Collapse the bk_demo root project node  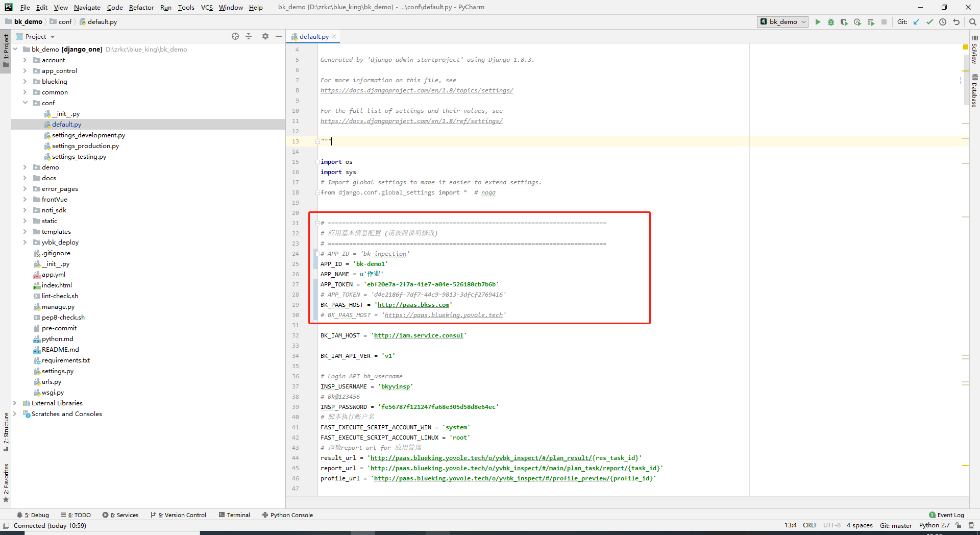click(x=15, y=49)
